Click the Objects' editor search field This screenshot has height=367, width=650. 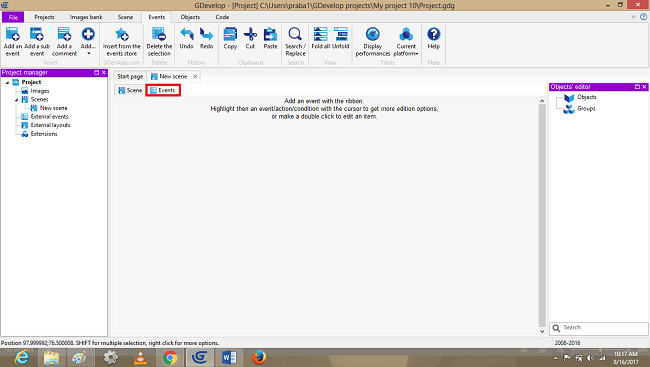point(599,328)
